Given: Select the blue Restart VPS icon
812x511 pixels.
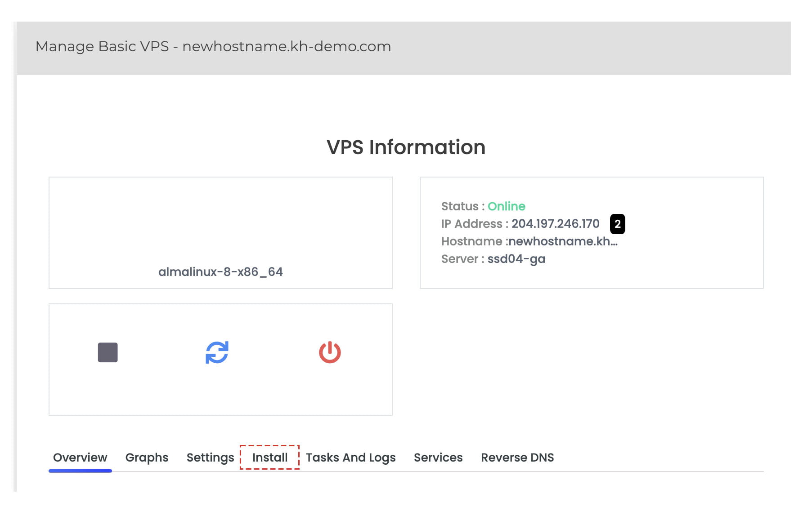Looking at the screenshot, I should pos(217,352).
